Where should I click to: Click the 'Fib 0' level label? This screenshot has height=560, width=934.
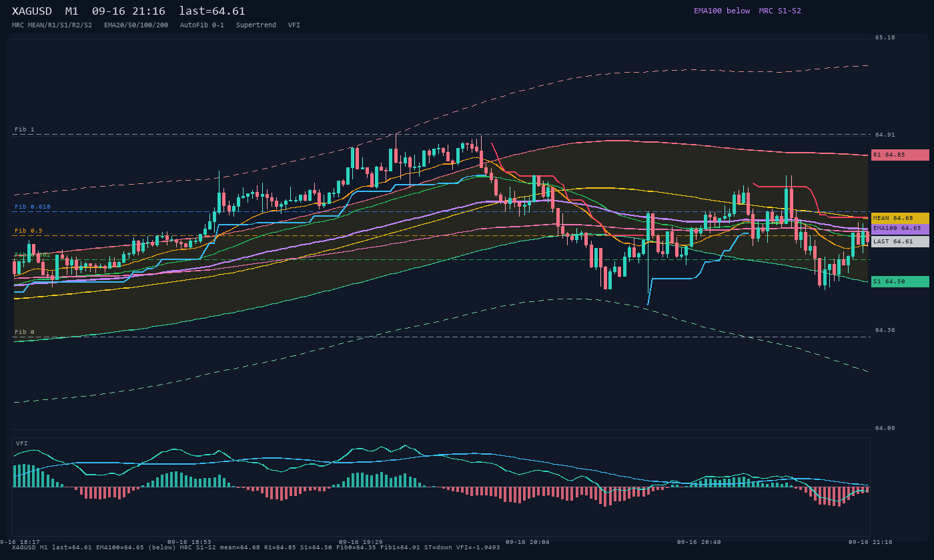click(x=25, y=332)
